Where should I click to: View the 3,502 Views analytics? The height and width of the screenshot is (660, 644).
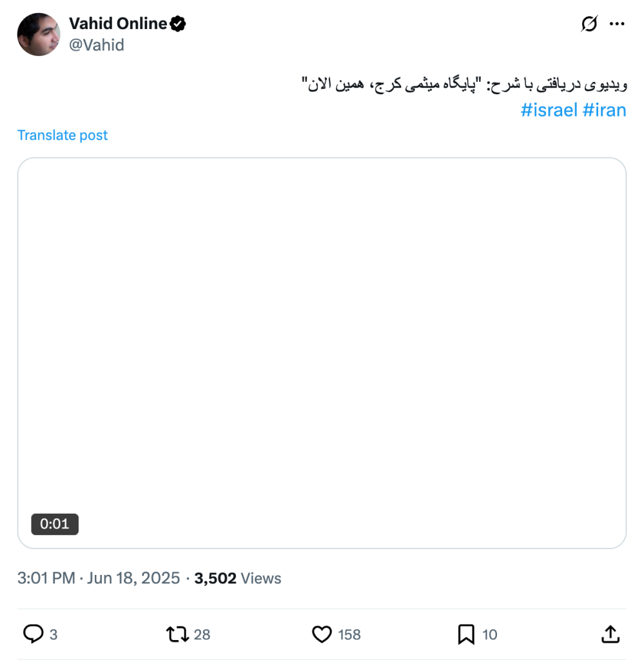point(237,578)
